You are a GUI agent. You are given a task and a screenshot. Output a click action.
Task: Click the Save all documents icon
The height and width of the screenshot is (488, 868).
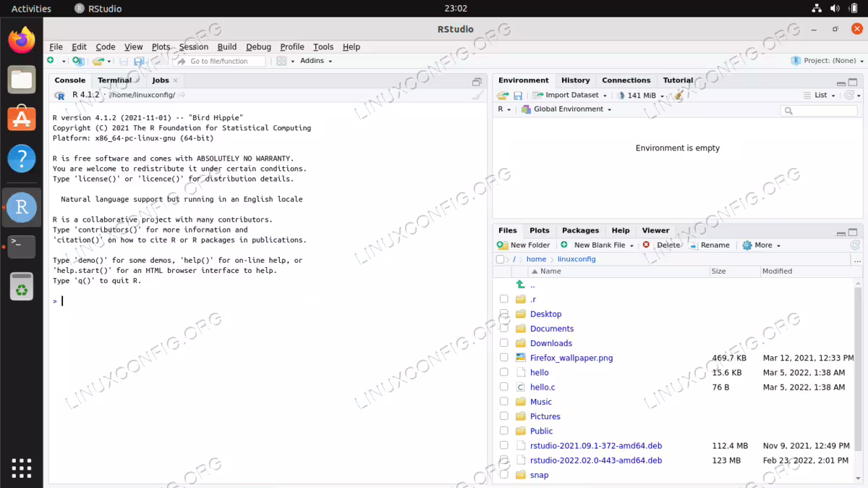tap(139, 62)
